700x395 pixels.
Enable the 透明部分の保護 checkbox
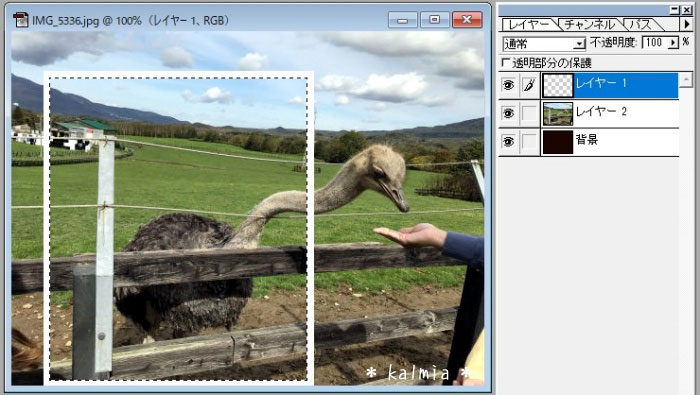(506, 62)
